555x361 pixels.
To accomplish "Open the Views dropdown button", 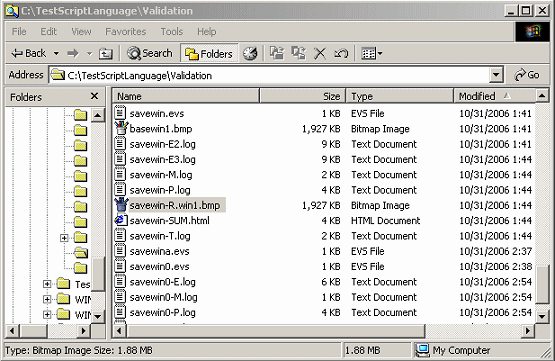I will [x=371, y=53].
